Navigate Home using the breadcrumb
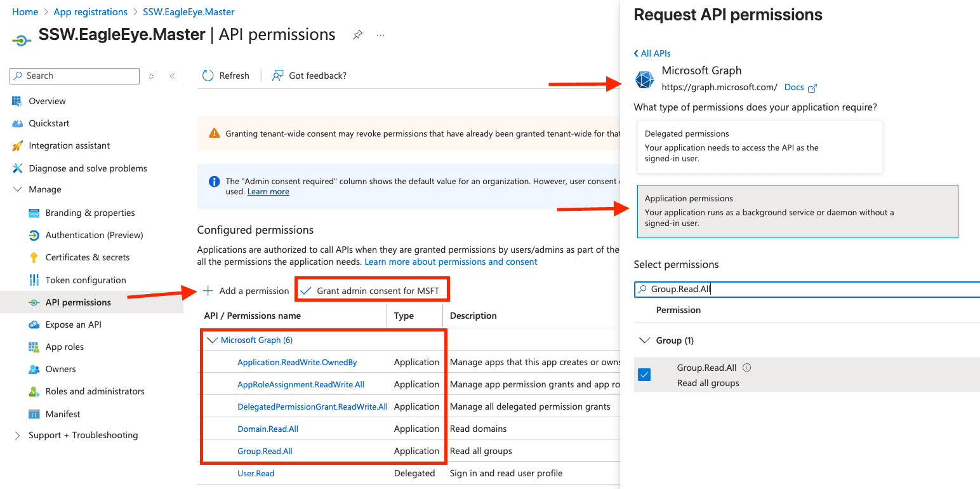 25,11
